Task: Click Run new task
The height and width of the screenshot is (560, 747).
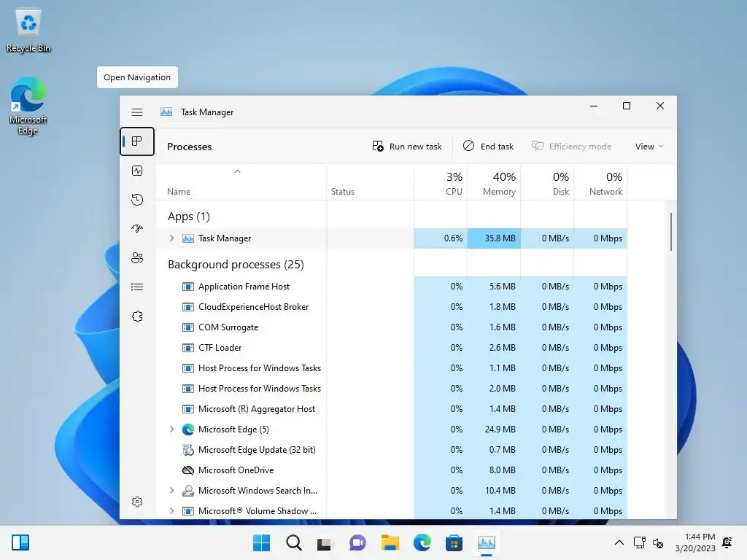Action: coord(407,147)
